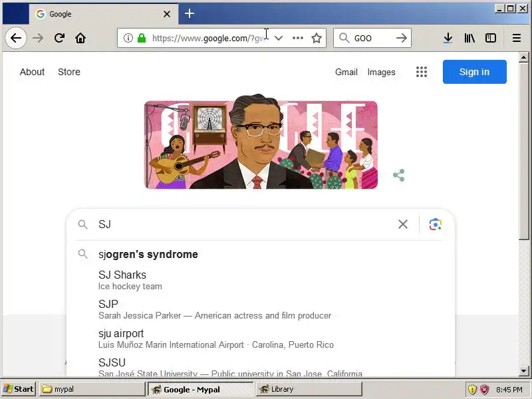Open the Google apps grid
Viewport: 532px width, 399px height.
point(422,72)
